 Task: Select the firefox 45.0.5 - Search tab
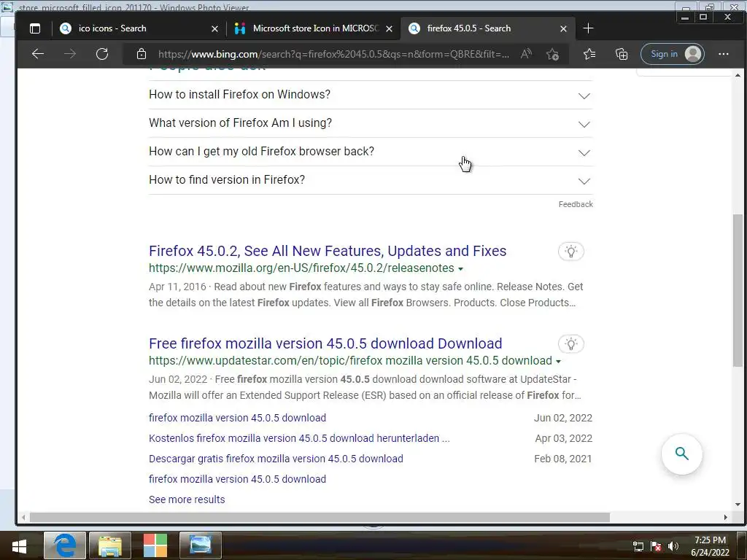[x=488, y=28]
